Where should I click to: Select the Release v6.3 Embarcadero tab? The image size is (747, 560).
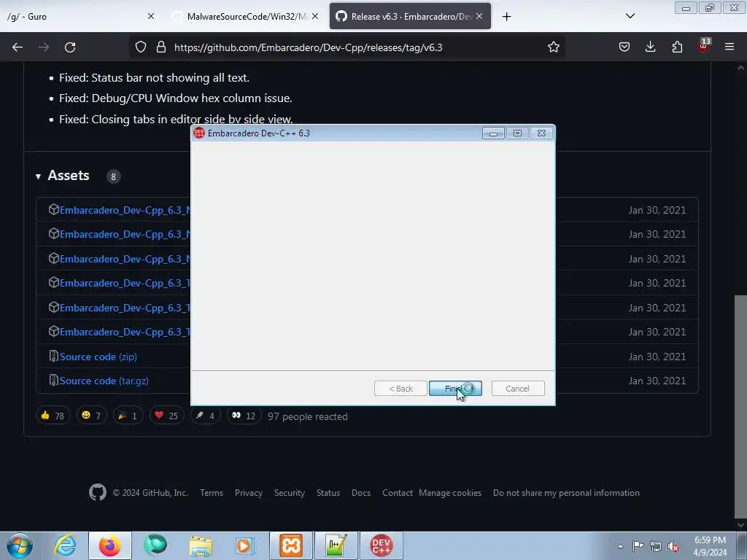pos(411,17)
